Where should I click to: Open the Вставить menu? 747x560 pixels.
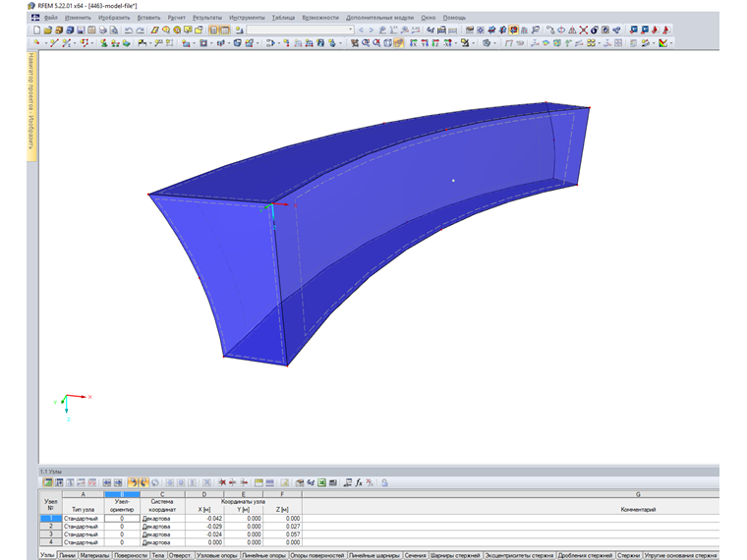148,18
